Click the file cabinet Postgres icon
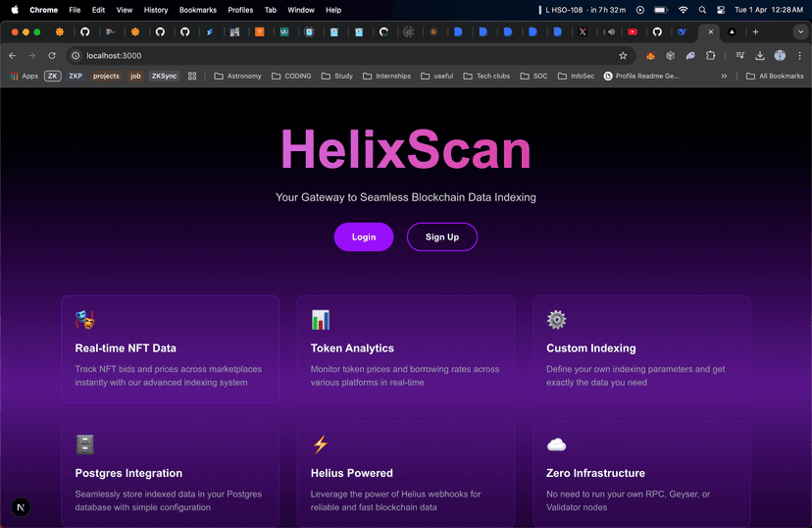Image resolution: width=812 pixels, height=528 pixels. click(85, 445)
